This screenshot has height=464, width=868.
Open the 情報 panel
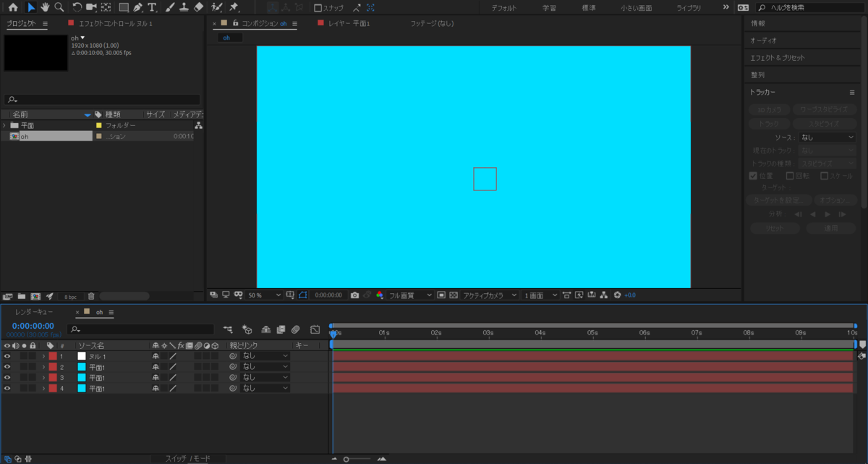coord(757,24)
